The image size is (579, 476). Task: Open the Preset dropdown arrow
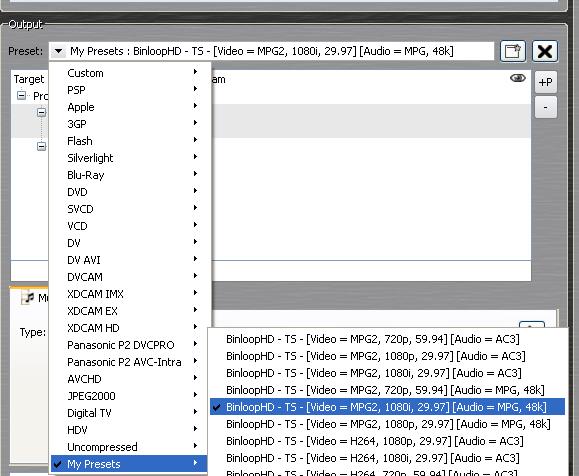coord(58,51)
